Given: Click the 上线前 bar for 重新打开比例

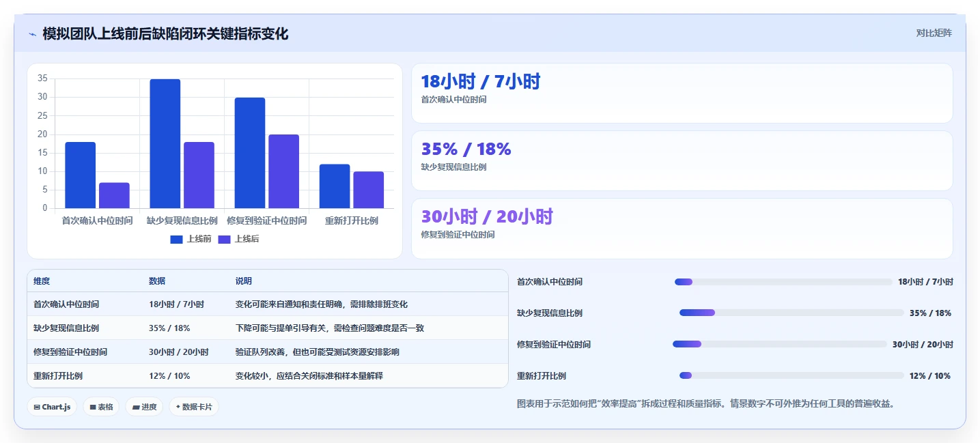Looking at the screenshot, I should click(335, 186).
